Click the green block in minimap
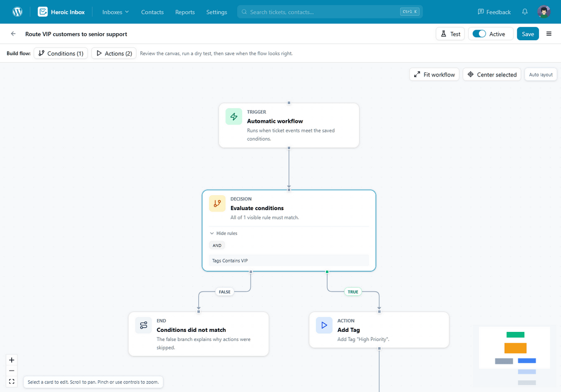This screenshot has width=561, height=392. pyautogui.click(x=515, y=335)
